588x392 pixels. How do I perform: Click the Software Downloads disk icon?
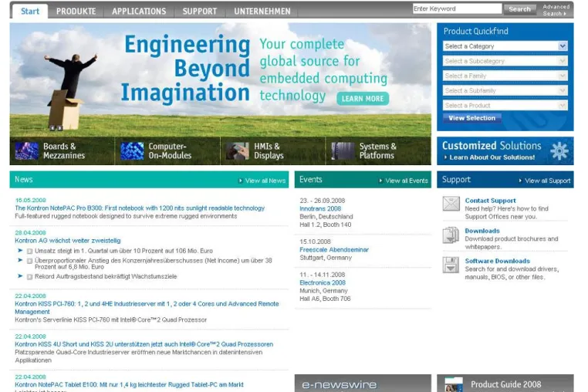451,265
